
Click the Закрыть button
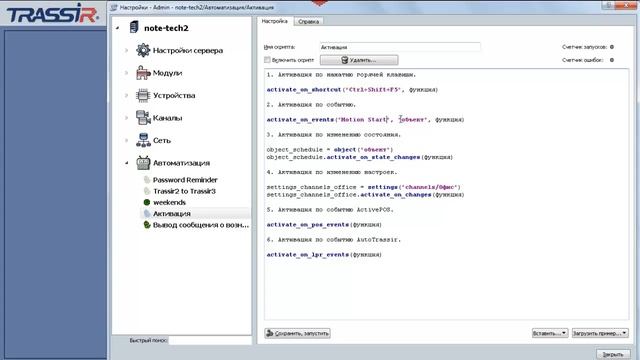click(x=613, y=354)
